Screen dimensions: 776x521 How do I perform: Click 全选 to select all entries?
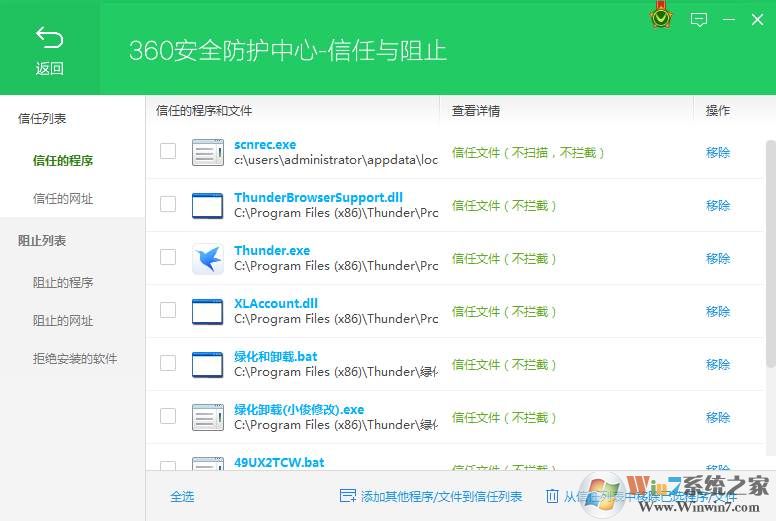click(182, 497)
